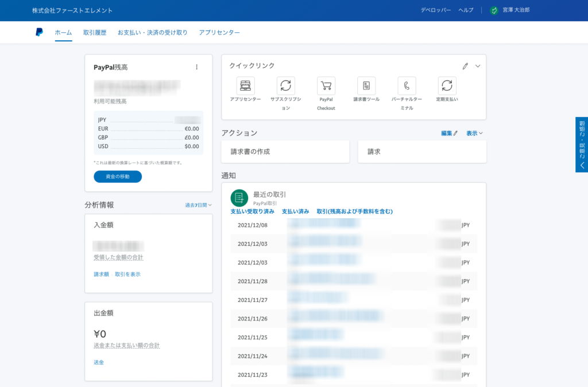588x387 pixels.
Task: Open the 請求書ツール quick link icon
Action: click(366, 86)
